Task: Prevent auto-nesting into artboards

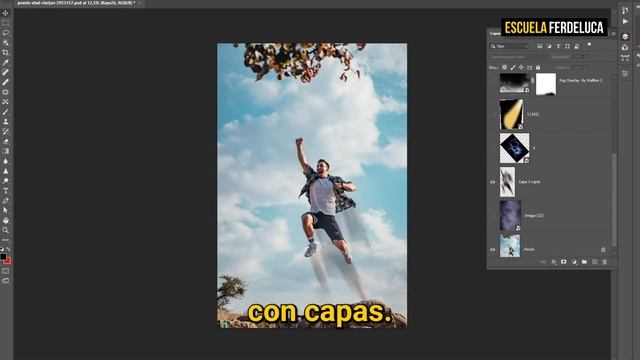Action: tap(529, 67)
